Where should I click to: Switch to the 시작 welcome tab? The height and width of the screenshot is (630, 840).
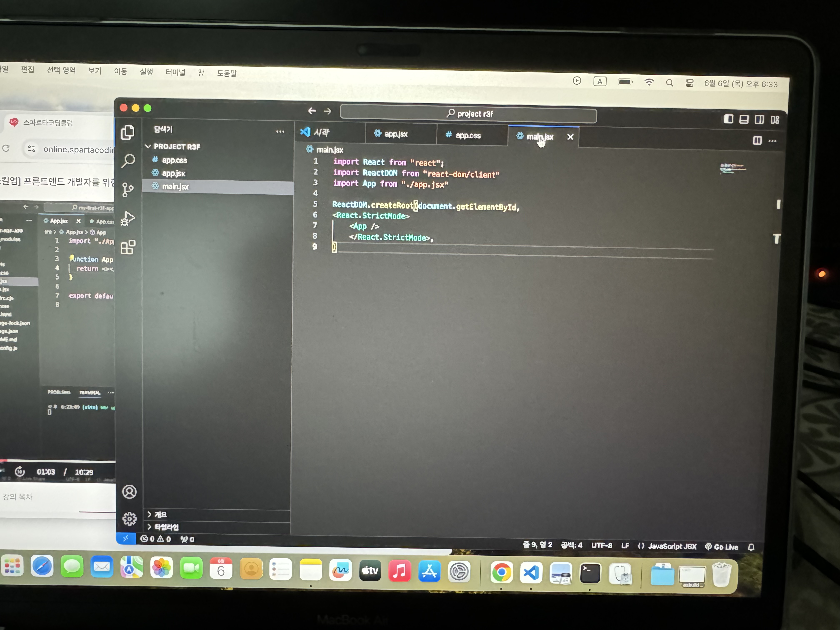pos(330,132)
